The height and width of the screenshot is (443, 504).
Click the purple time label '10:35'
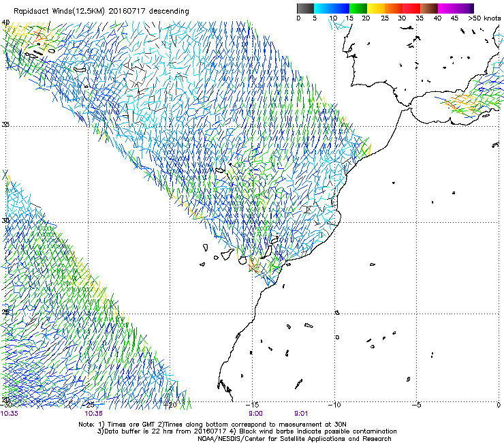[x=10, y=414]
